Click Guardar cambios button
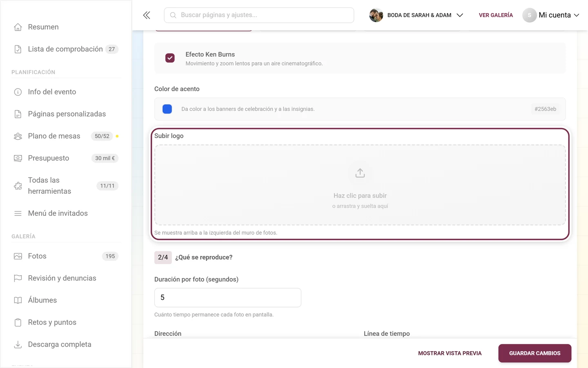Viewport: 588px width, 368px height. tap(535, 353)
